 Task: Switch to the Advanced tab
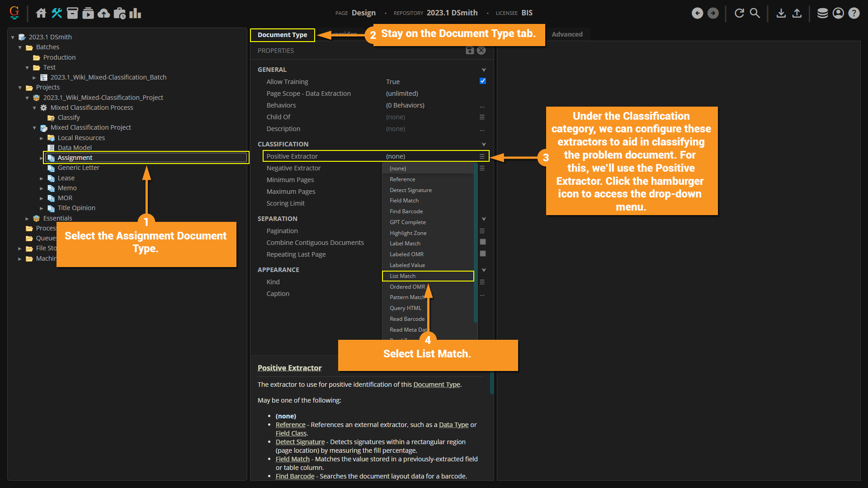tap(567, 34)
